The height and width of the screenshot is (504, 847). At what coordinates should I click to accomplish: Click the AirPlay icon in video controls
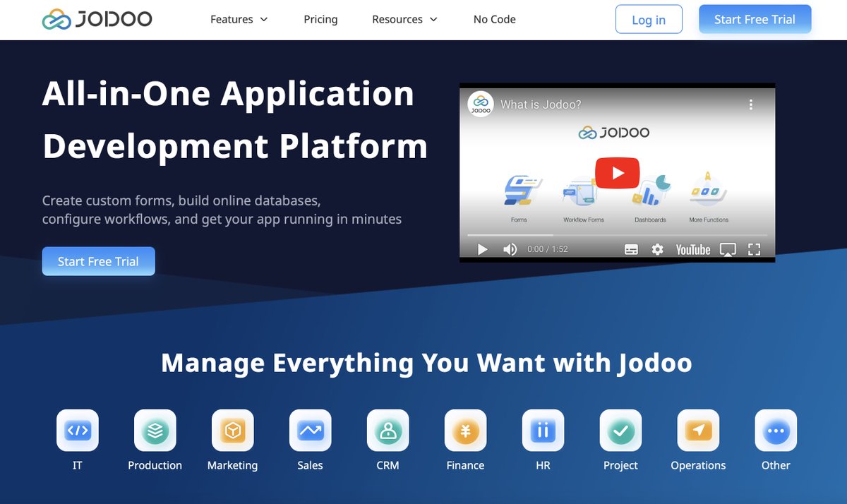(728, 249)
